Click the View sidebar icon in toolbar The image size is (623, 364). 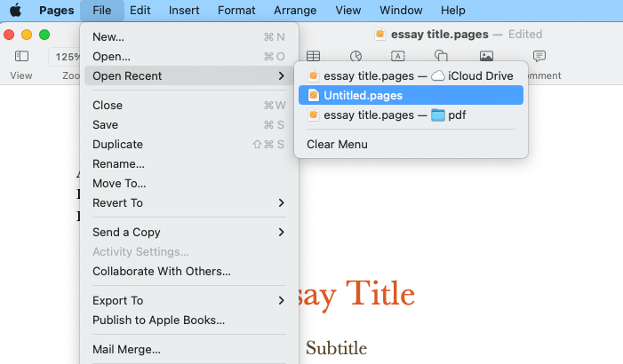coord(21,56)
